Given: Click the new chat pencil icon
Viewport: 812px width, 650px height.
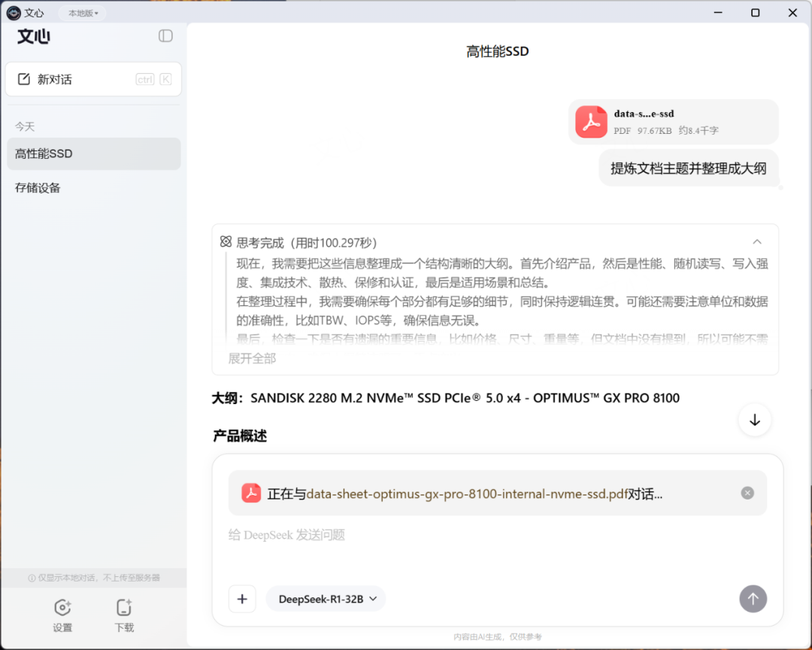Looking at the screenshot, I should (24, 79).
